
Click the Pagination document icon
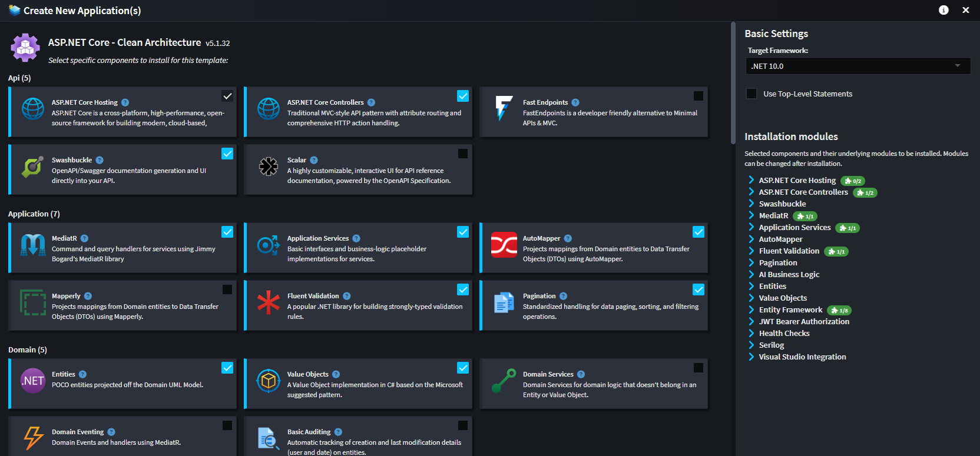pos(504,302)
